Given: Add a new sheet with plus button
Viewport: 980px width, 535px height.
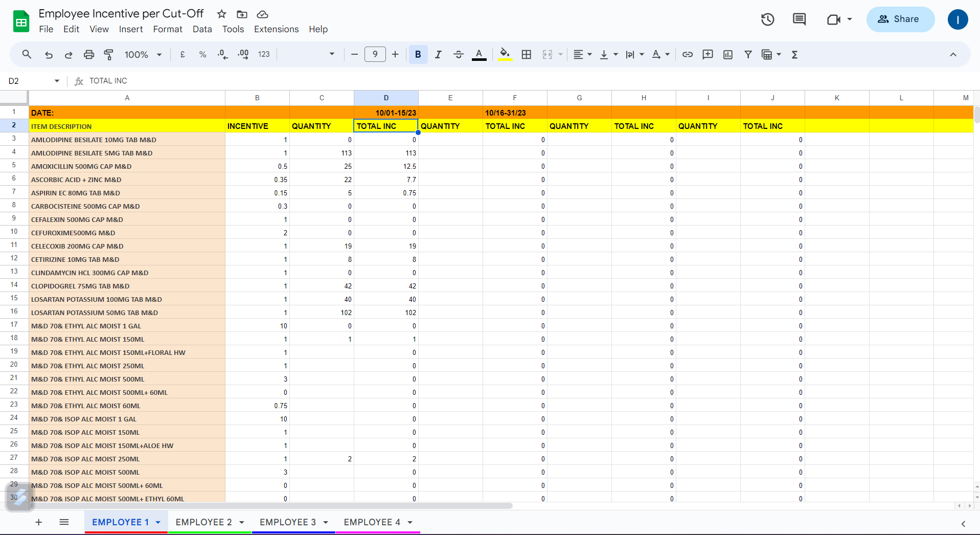Looking at the screenshot, I should click(38, 522).
